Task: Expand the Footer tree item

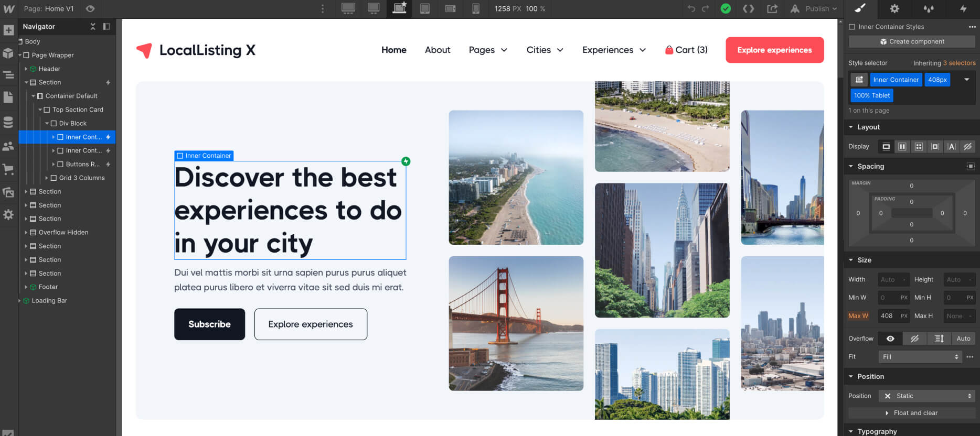Action: (x=26, y=287)
